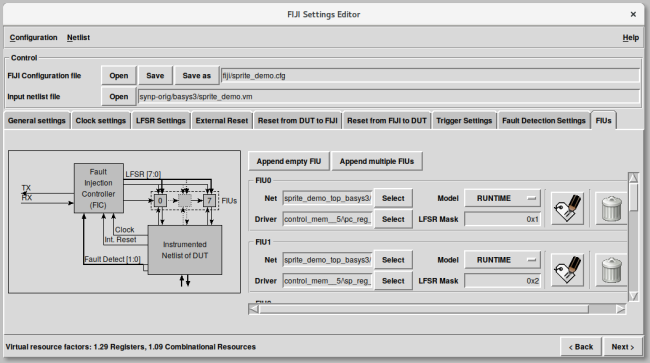Click the Instrumented Netlist of DUT block

coord(185,250)
